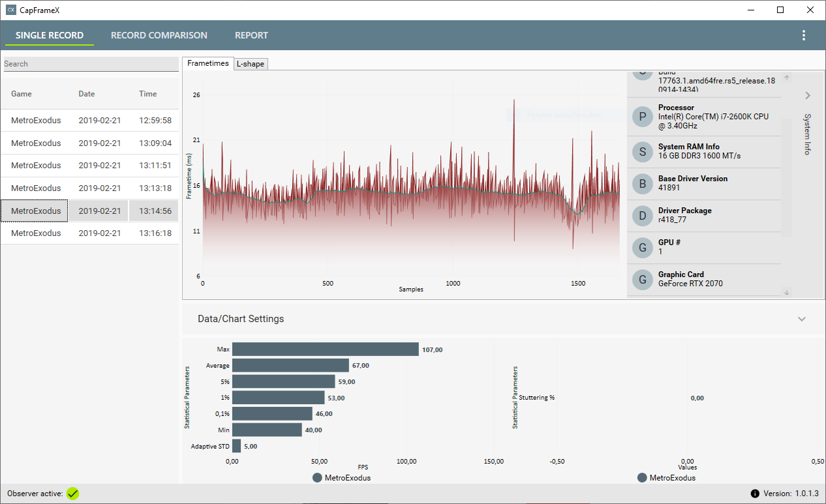The height and width of the screenshot is (504, 826).
Task: Click the FPS chart MetroExodus legend dot
Action: [x=317, y=478]
